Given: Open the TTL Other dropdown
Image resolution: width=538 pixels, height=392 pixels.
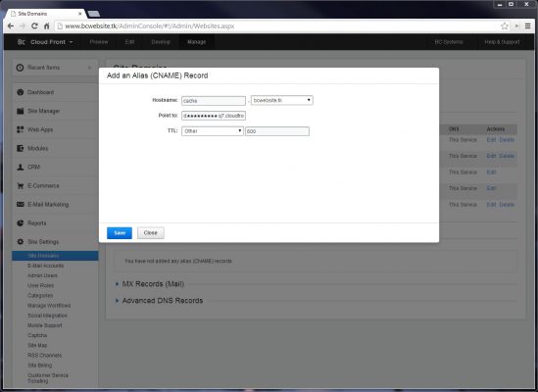Looking at the screenshot, I should 213,131.
